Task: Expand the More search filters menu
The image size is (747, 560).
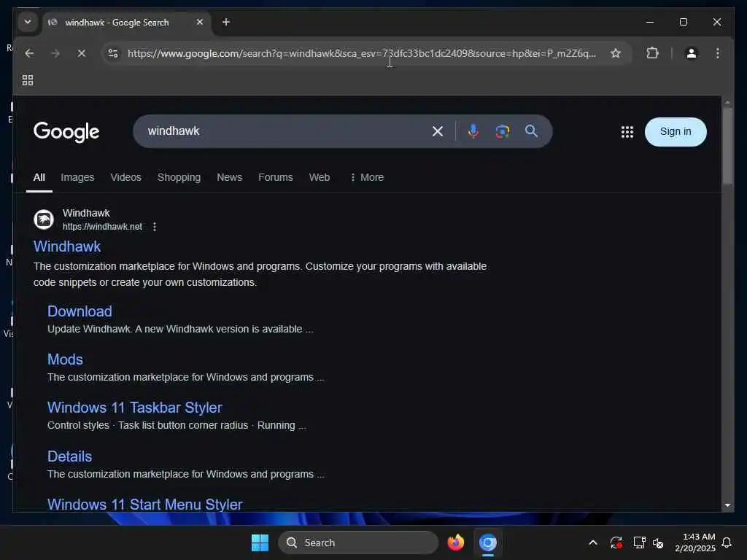Action: pos(367,178)
